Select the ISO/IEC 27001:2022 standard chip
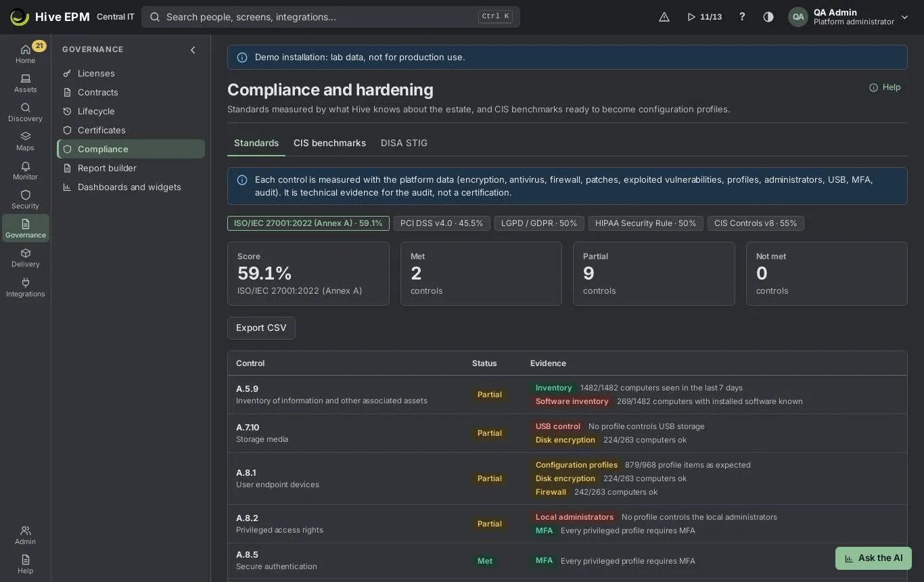This screenshot has height=582, width=924. point(308,223)
